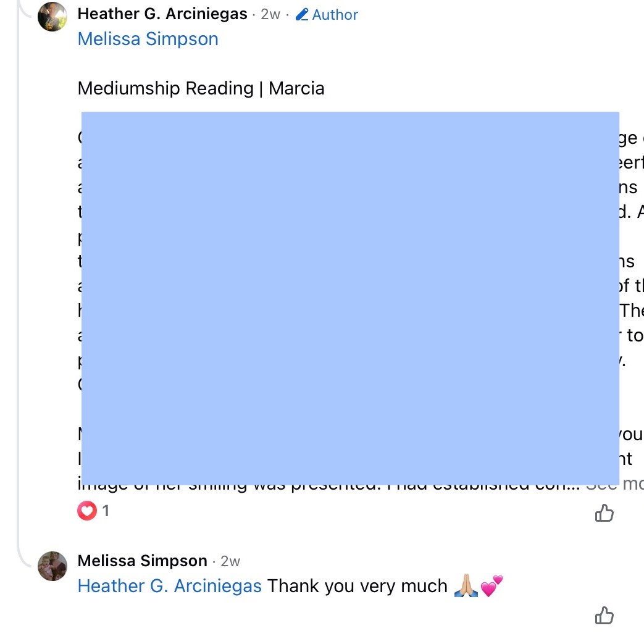This screenshot has width=644, height=644.
Task: Click the red heart reaction icon
Action: (87, 511)
